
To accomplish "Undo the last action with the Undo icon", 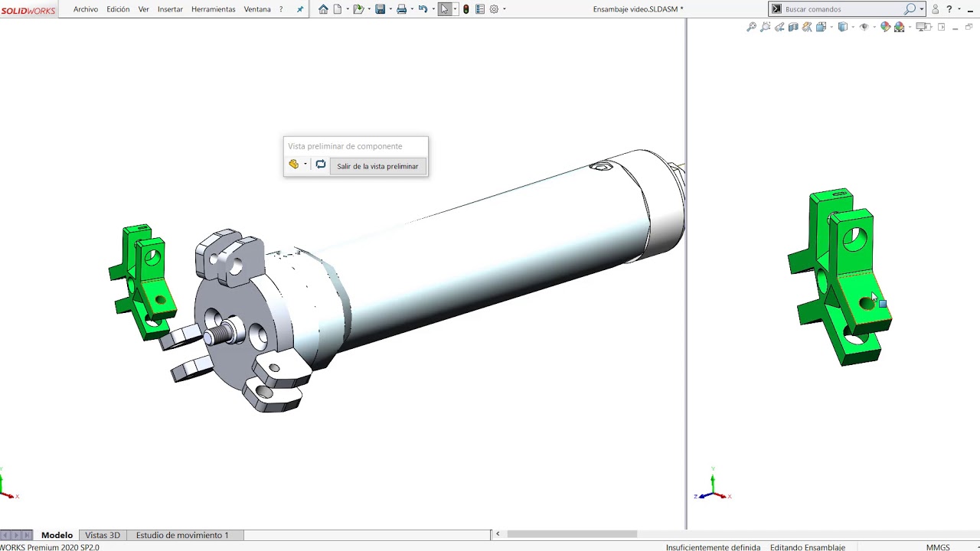I will coord(423,9).
